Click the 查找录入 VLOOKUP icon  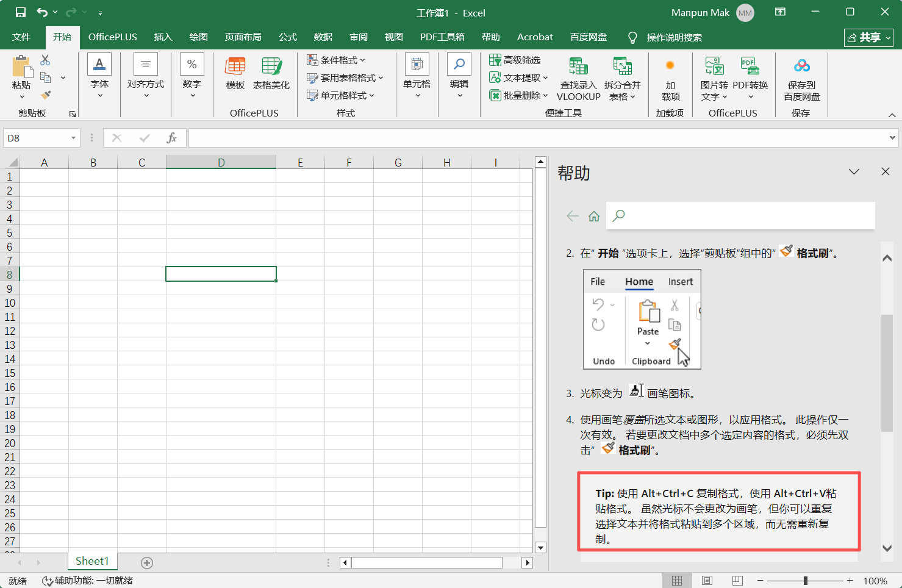pyautogui.click(x=578, y=77)
